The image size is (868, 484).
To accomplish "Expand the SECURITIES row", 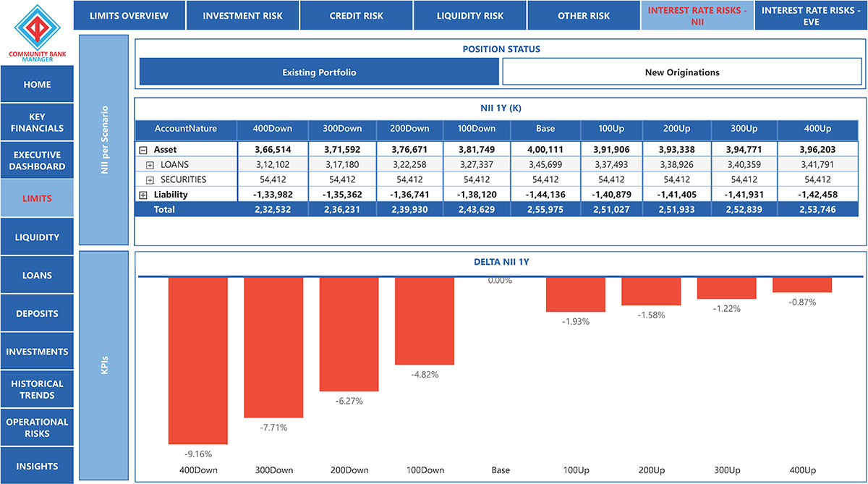I will (x=150, y=179).
